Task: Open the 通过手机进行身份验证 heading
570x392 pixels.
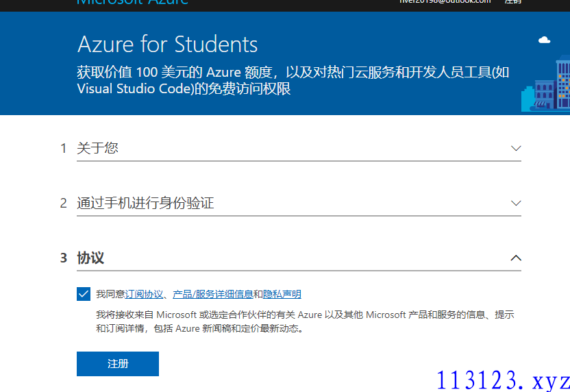Action: [145, 203]
